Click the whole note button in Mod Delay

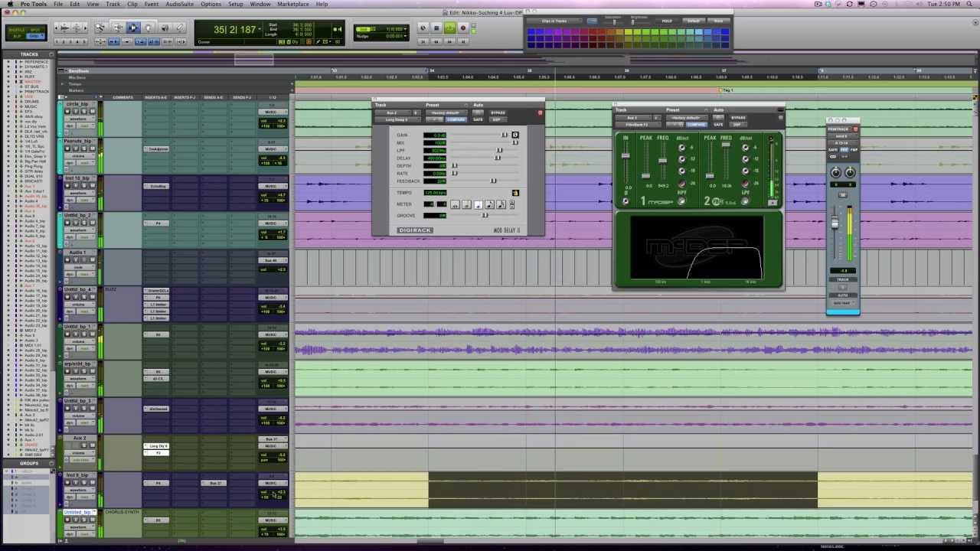(x=455, y=205)
